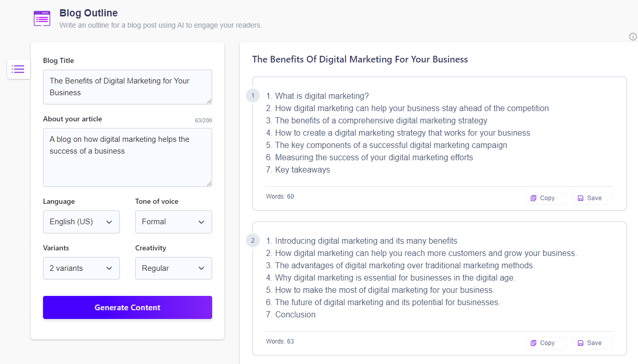
Task: Select the outline line 'What is digital marketing?'
Action: (x=318, y=96)
